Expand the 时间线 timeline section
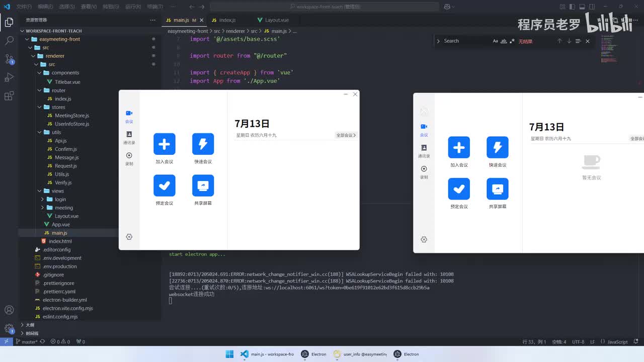 (x=32, y=333)
